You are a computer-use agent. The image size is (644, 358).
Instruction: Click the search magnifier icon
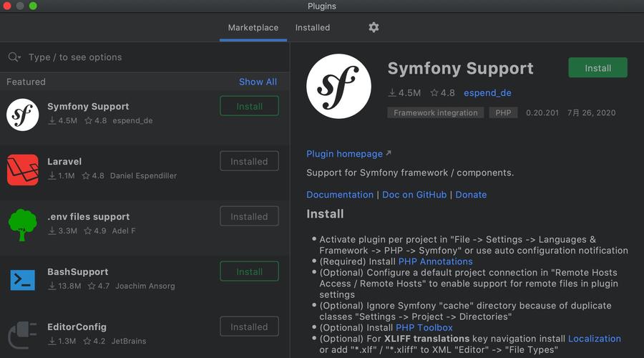click(14, 57)
